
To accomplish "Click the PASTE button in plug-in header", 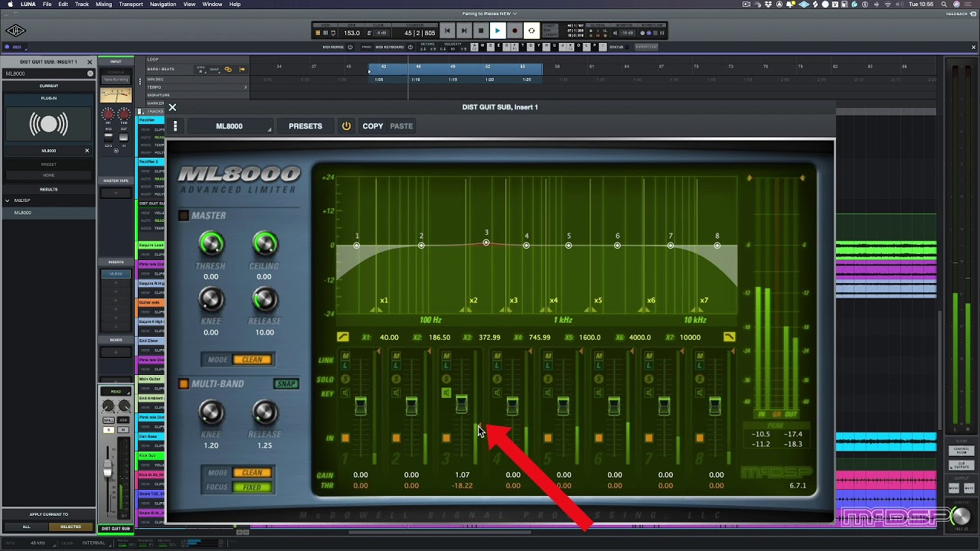I will click(x=401, y=126).
